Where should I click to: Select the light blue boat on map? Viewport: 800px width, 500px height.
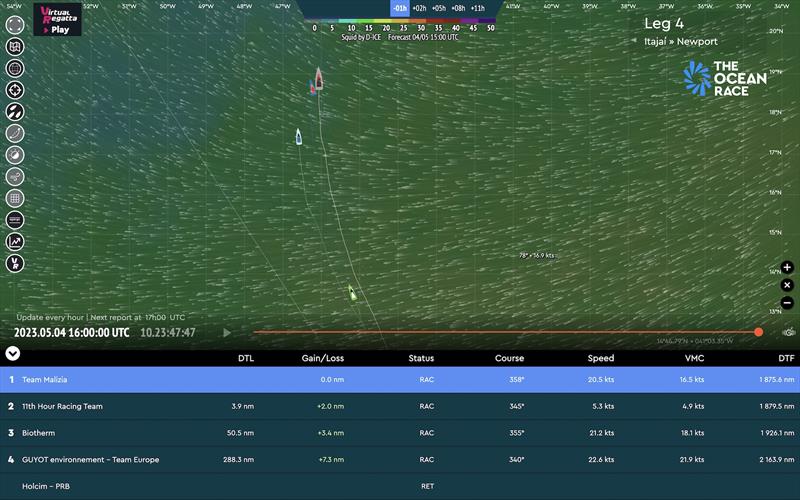298,137
